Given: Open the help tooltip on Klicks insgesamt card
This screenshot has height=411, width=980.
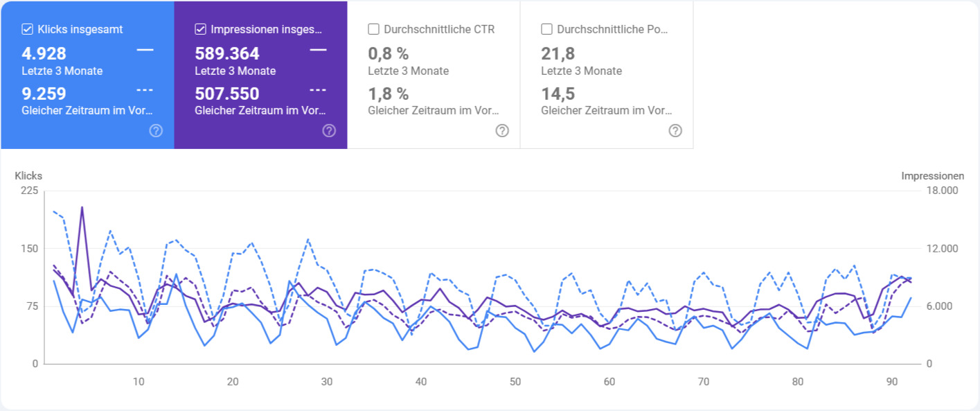Looking at the screenshot, I should pos(156,130).
